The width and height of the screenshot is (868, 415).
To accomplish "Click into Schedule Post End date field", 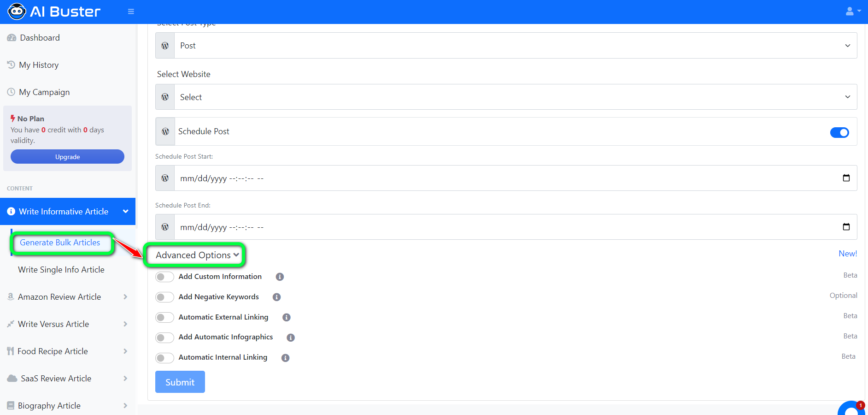I will coord(516,227).
